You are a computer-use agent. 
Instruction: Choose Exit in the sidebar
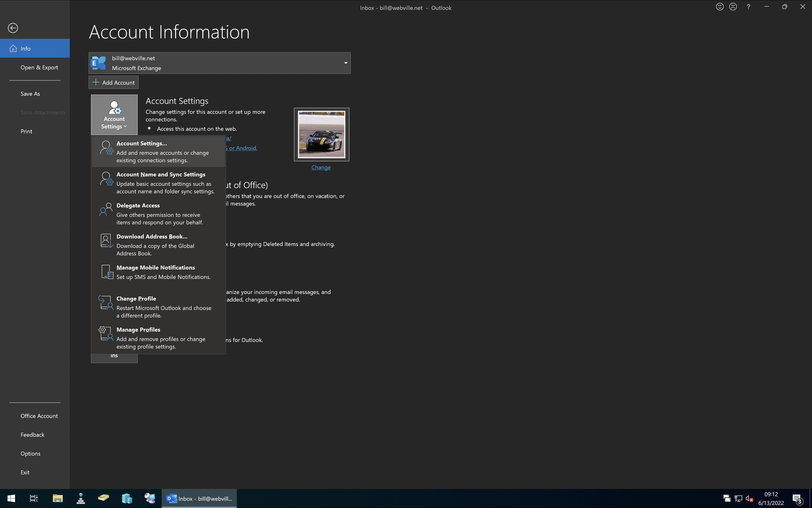[x=35, y=472]
